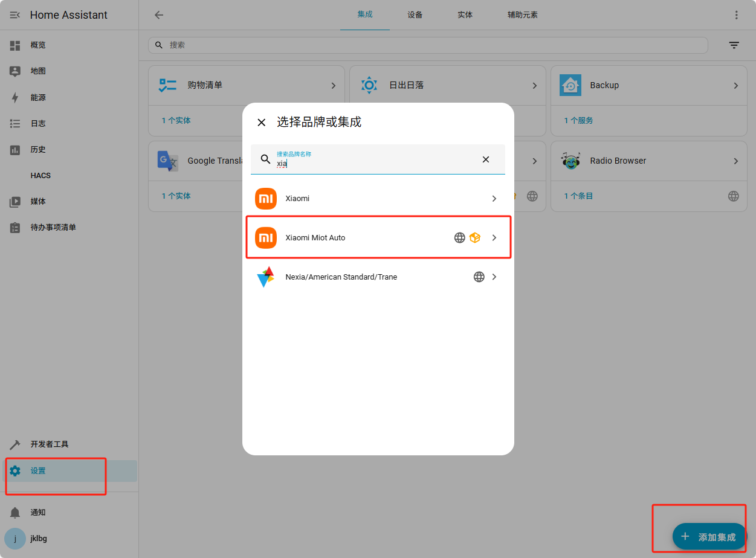756x558 pixels.
Task: Go back with the arrow icon
Action: [x=159, y=15]
